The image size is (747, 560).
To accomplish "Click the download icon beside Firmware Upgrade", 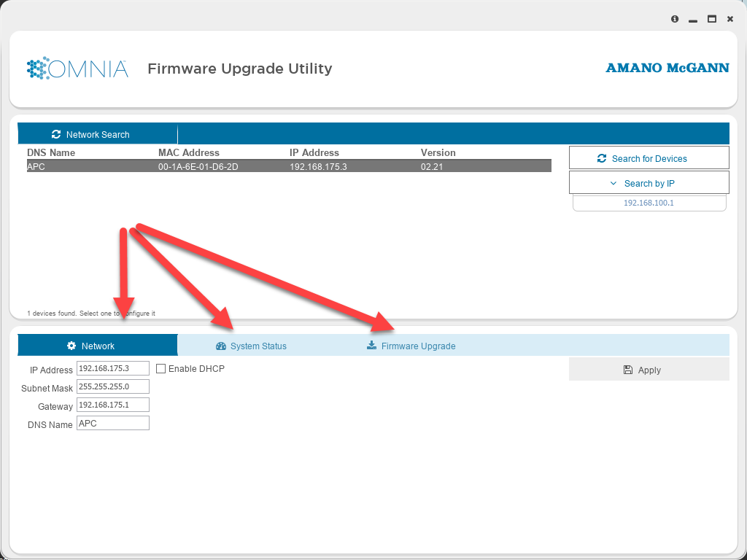I will point(371,345).
